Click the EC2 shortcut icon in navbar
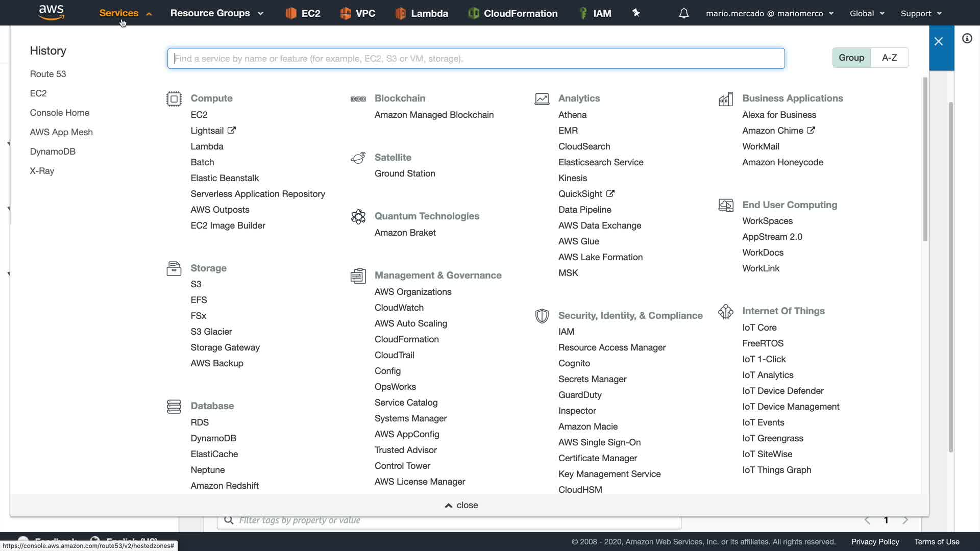 (x=291, y=13)
